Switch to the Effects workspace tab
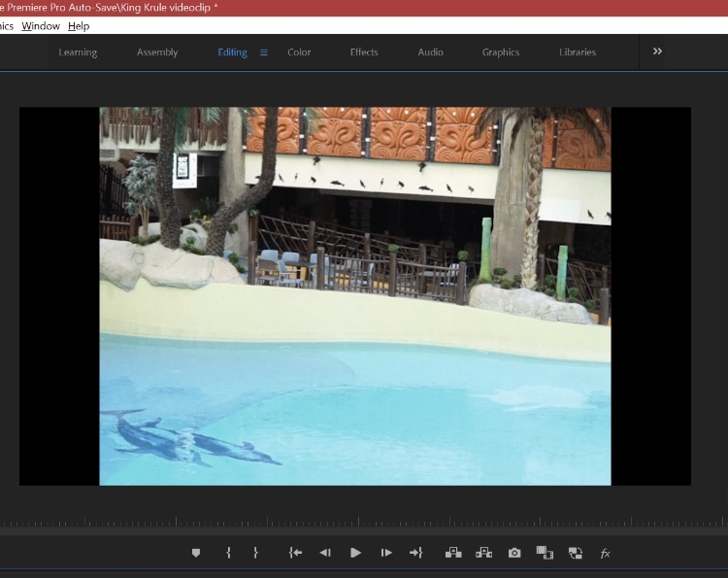Screen dimensions: 728x578 [364, 52]
